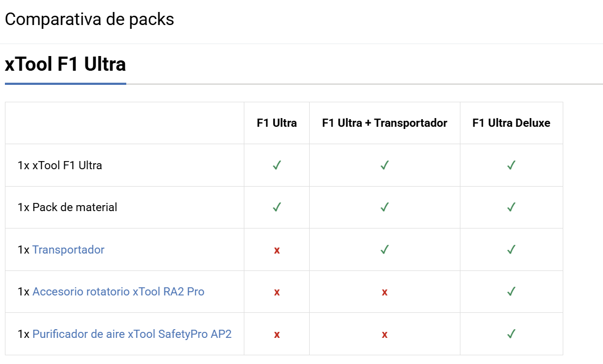Click Transportador checkmark under F1 Ultra Deluxe
The image size is (603, 364).
pos(511,249)
